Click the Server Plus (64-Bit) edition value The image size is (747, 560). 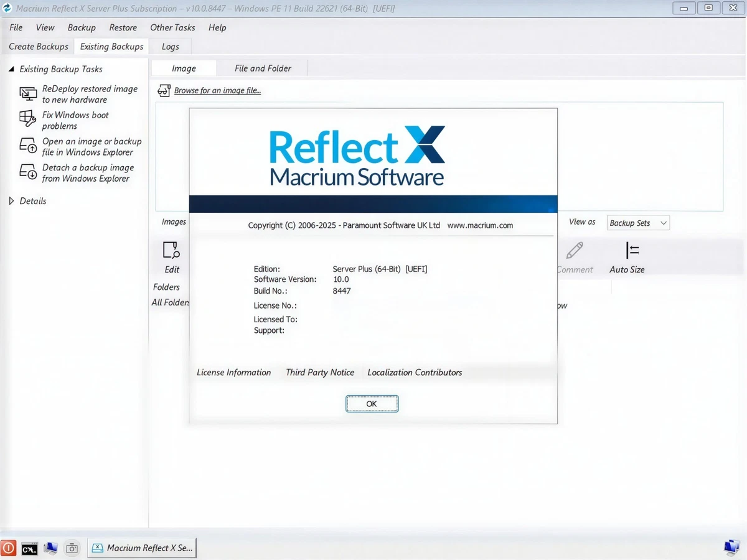tap(380, 269)
